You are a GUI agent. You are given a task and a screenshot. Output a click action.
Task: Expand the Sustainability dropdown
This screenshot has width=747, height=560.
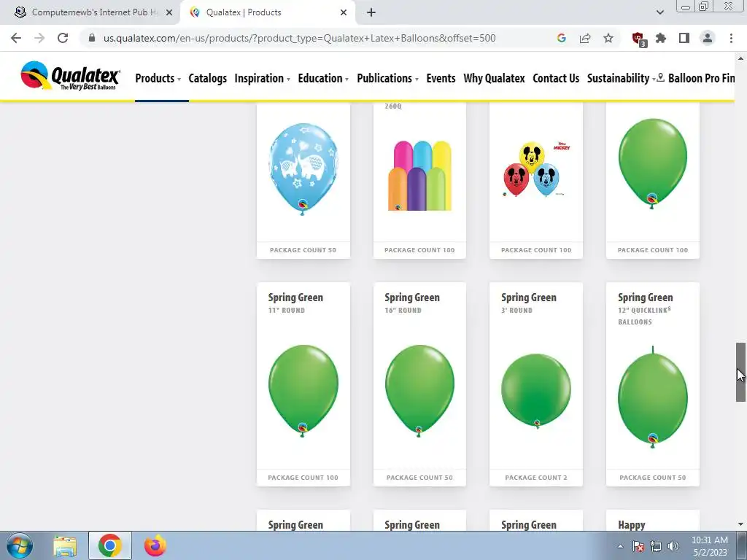coord(622,78)
